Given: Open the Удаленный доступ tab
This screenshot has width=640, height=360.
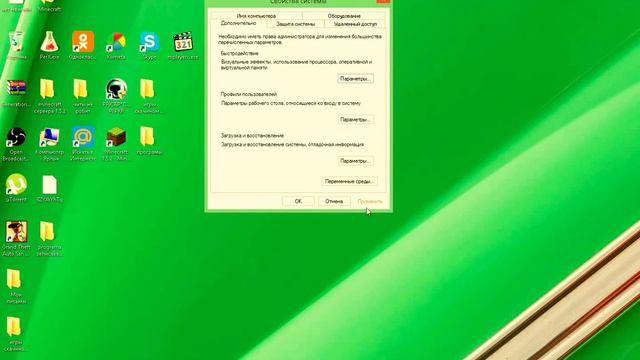Looking at the screenshot, I should (355, 24).
